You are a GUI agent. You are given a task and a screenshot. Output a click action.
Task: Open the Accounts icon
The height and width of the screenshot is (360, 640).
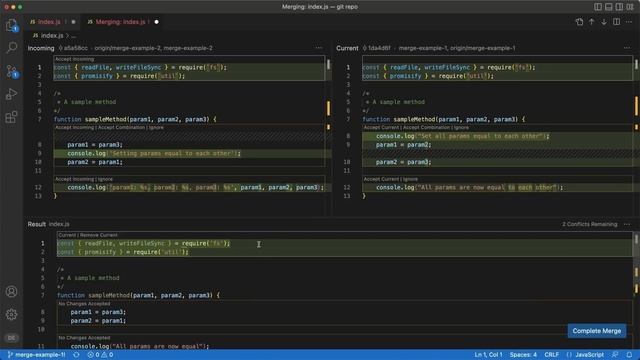[11, 291]
